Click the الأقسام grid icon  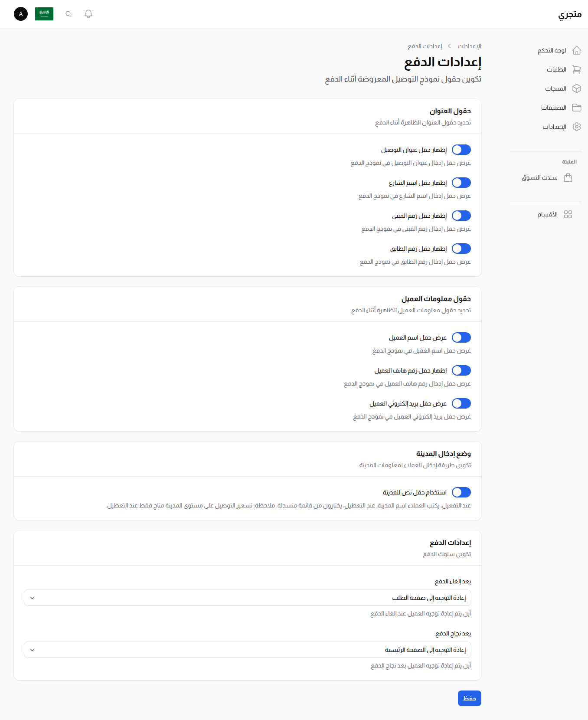tap(568, 214)
